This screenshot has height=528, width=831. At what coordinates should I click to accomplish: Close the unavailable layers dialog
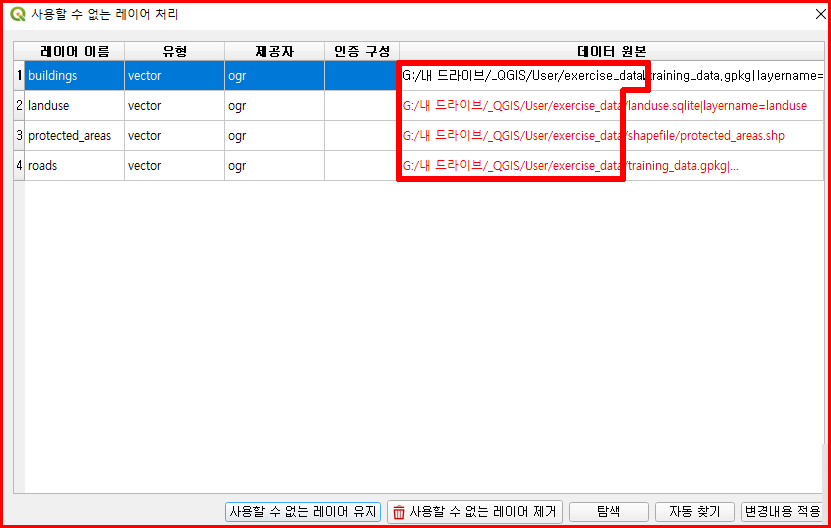click(x=820, y=14)
